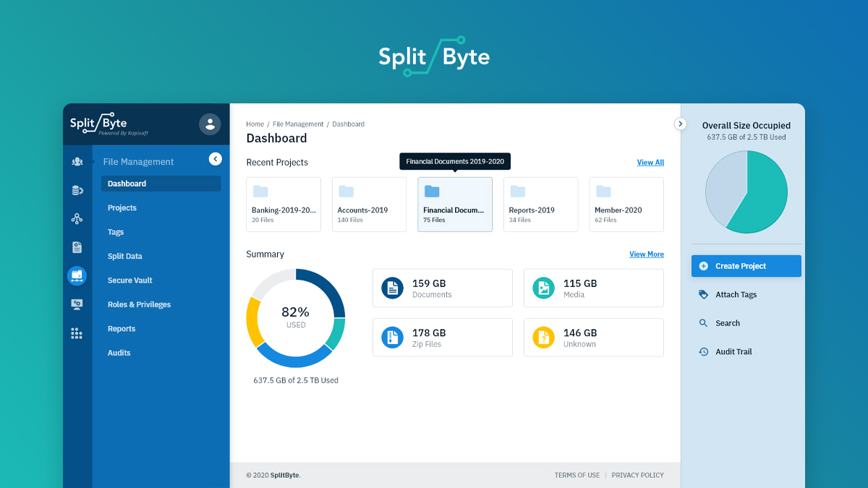Collapse the File Management side menu
Viewport: 868px width, 488px height.
coord(215,159)
